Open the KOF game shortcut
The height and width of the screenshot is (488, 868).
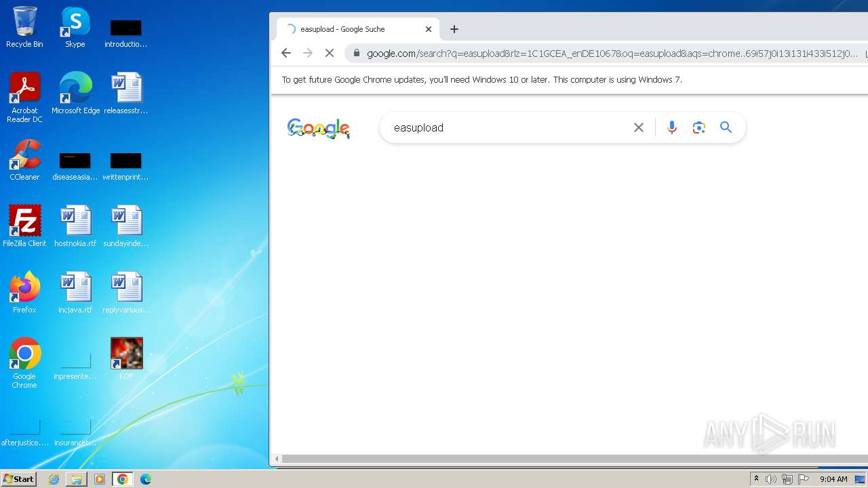[126, 359]
